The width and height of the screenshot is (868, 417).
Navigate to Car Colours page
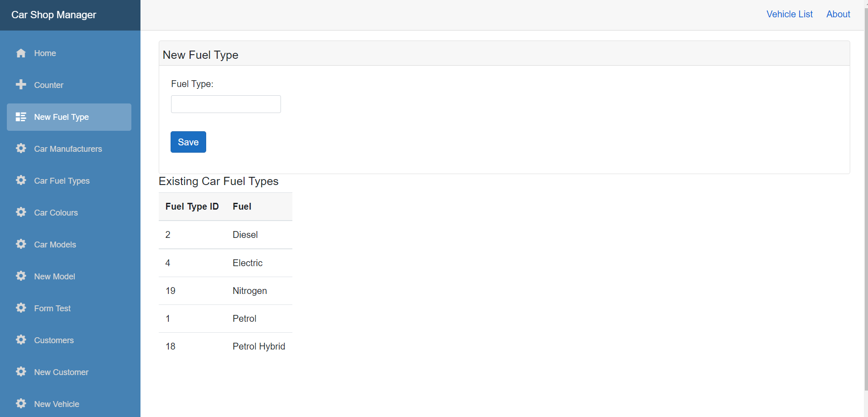56,213
